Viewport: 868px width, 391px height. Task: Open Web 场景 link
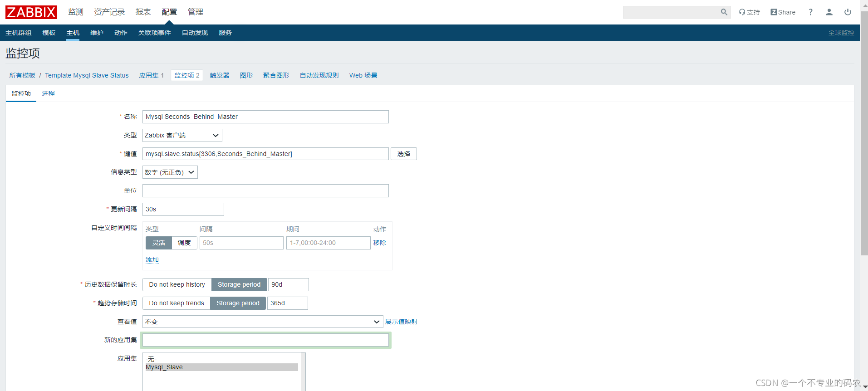click(x=363, y=75)
